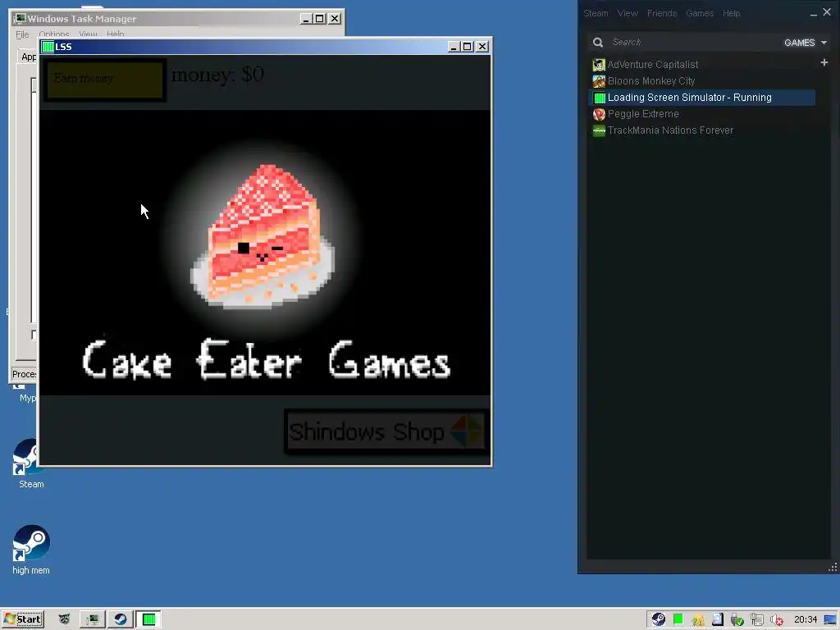Open the Start menu
Screen dimensions: 840x630
[x=22, y=619]
